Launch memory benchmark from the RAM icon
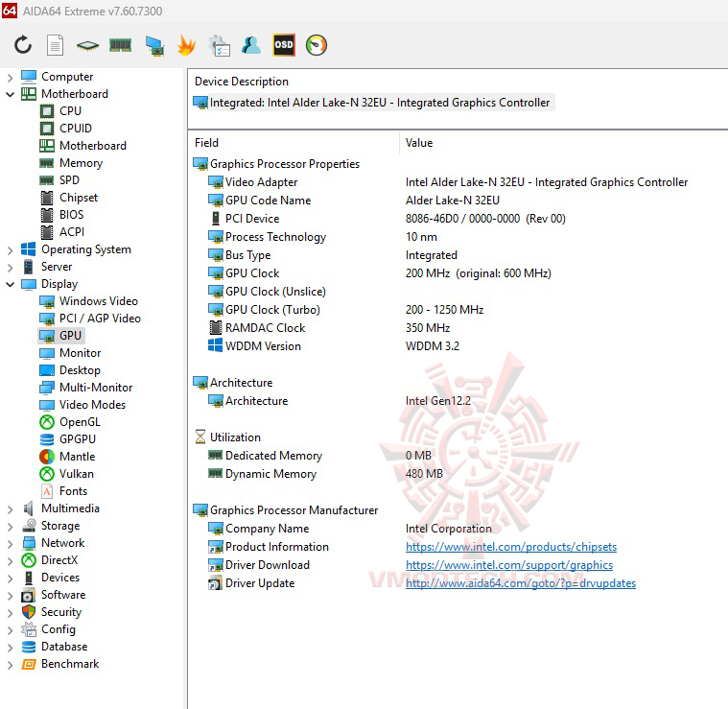 click(x=120, y=45)
